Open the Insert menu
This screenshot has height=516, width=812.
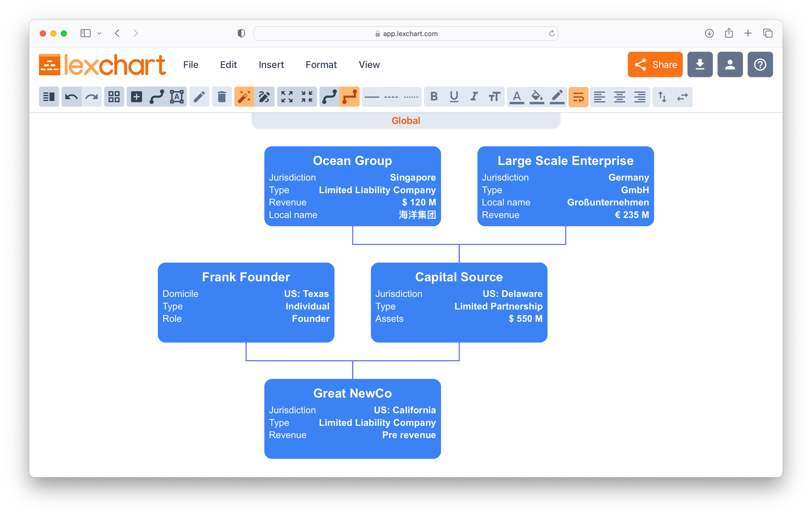pos(271,65)
